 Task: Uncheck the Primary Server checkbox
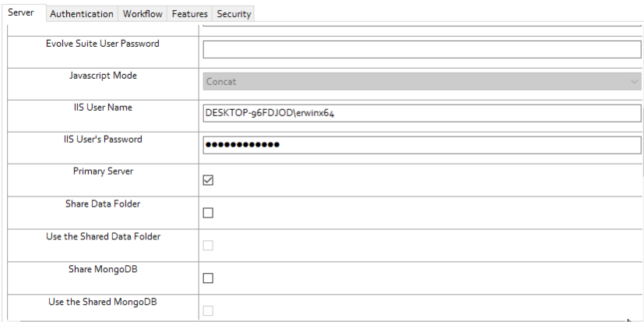pyautogui.click(x=208, y=180)
